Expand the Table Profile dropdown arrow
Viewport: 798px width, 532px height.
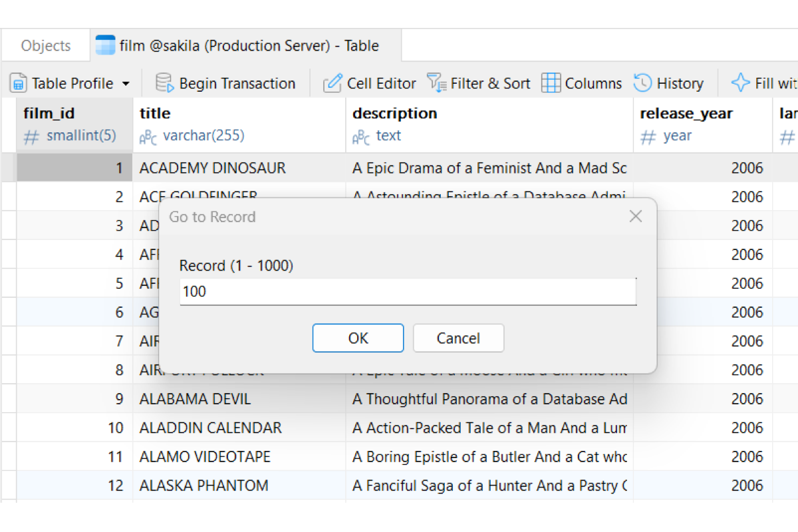[x=126, y=84]
